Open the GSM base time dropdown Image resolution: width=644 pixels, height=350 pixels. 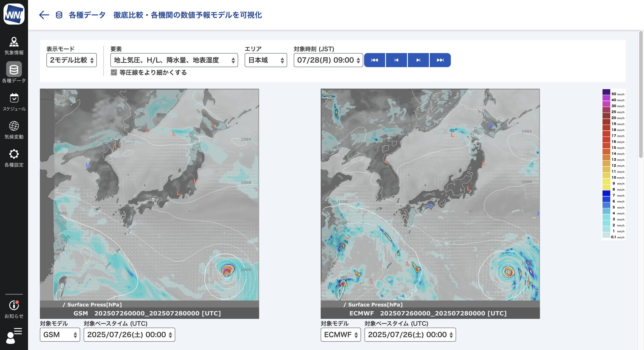point(129,335)
